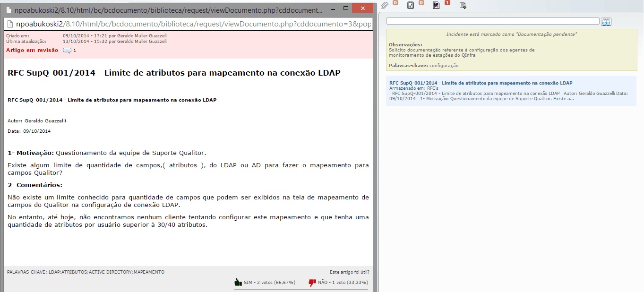The image size is (644, 293).
Task: Click the binoculars search button
Action: click(x=606, y=21)
